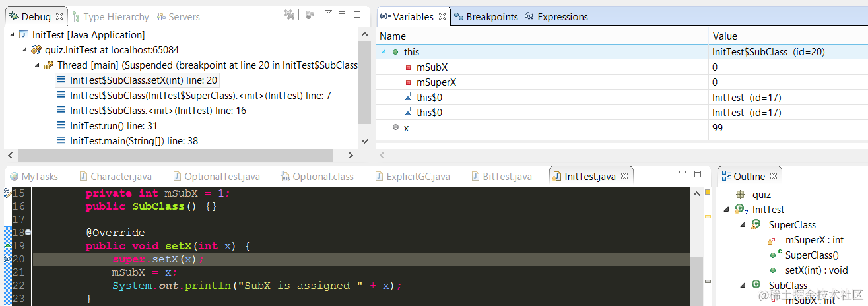
Task: Click Debug view vertical scrollbar up arrow
Action: [x=364, y=33]
